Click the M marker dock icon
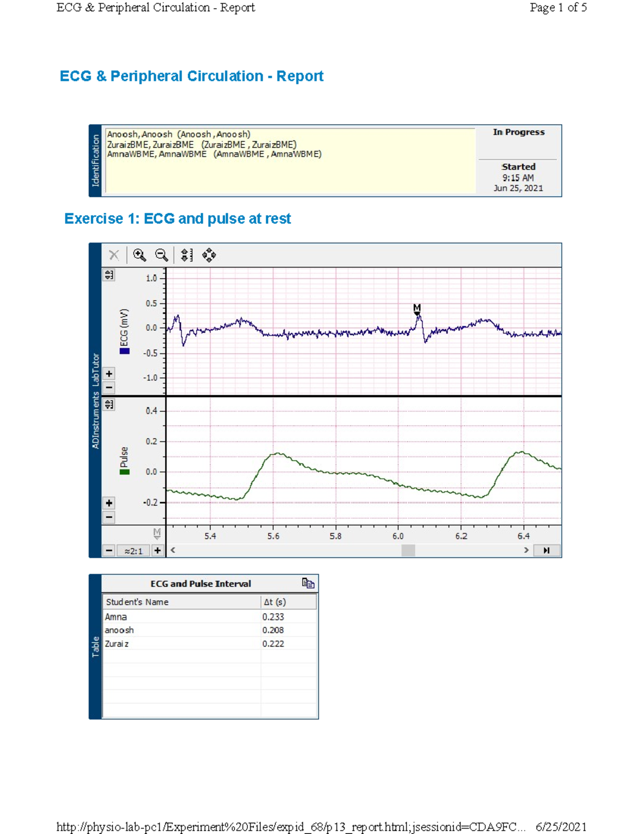Screen dimensions: 644x834 pyautogui.click(x=157, y=533)
